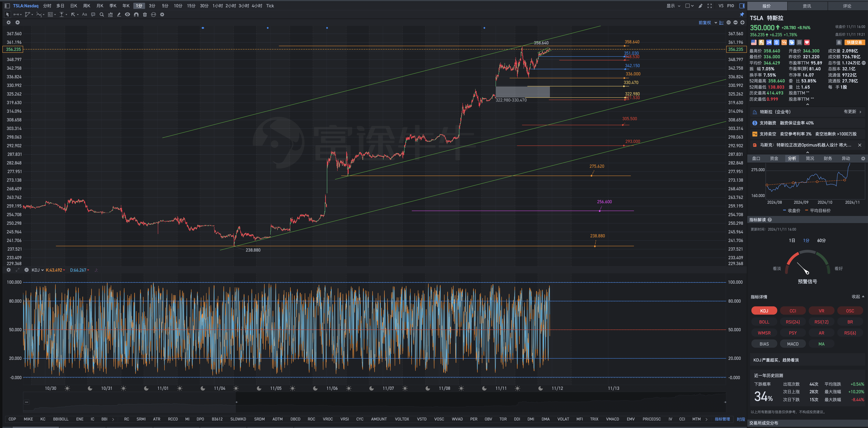Image resolution: width=868 pixels, height=428 pixels.
Task: Remove the KDJ indicator pane
Action: [x=26, y=270]
